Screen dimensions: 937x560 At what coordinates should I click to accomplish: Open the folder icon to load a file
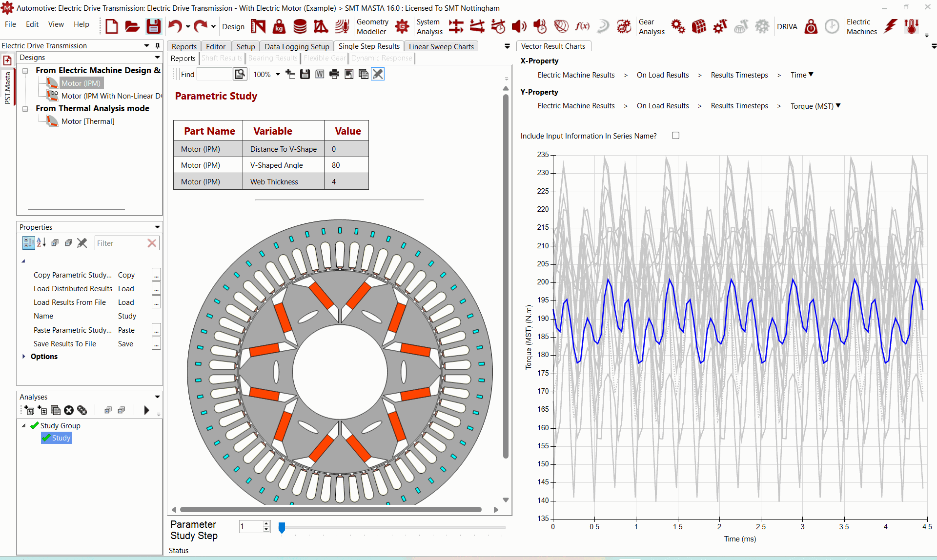coord(132,26)
